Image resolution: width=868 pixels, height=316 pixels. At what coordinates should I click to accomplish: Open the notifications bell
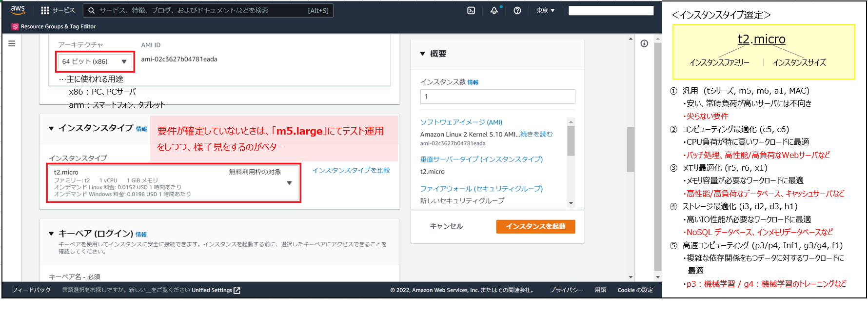point(494,10)
